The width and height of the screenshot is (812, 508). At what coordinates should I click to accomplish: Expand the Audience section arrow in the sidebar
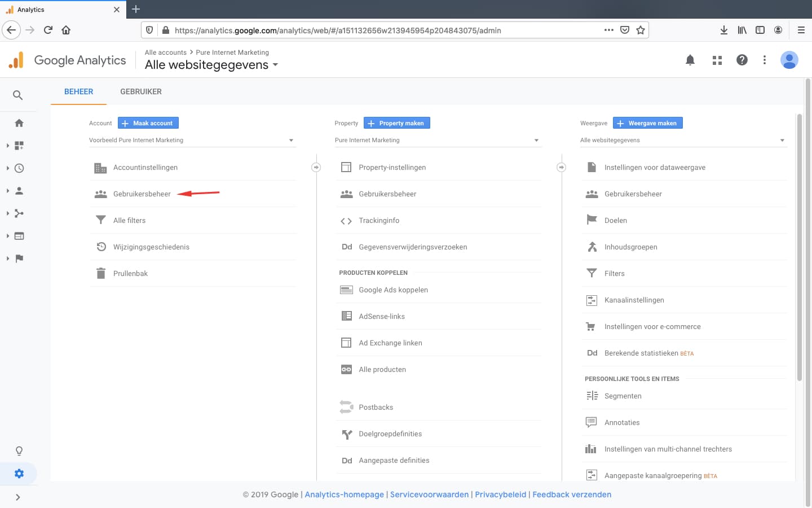pos(8,191)
